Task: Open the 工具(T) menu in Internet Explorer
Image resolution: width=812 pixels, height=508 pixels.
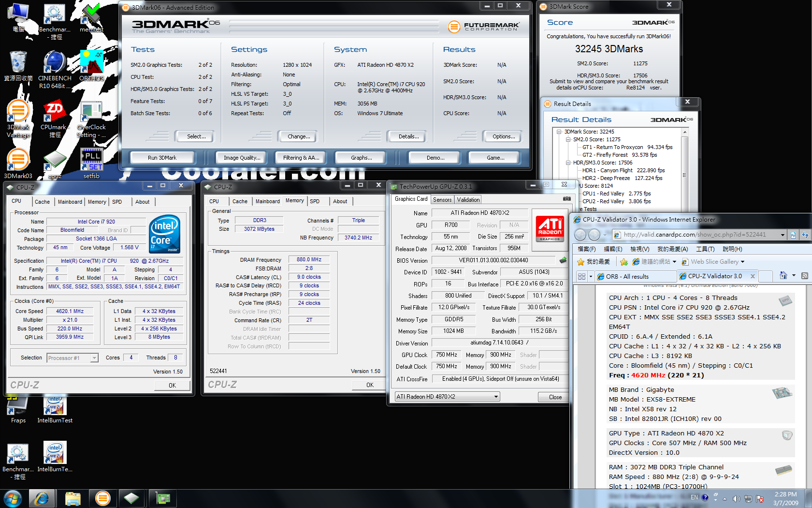Action: [705, 249]
